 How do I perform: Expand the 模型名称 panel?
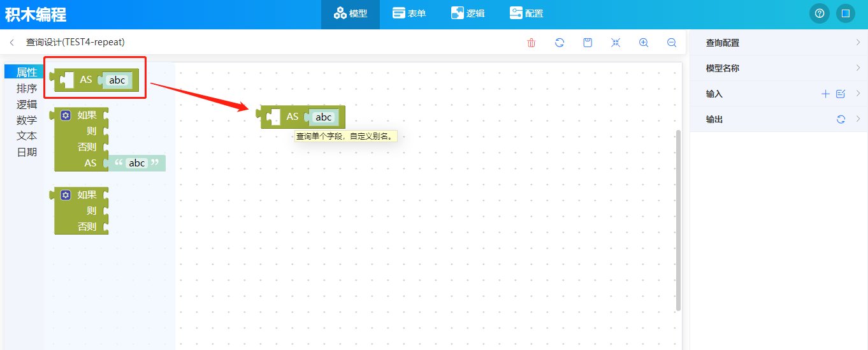pos(779,68)
